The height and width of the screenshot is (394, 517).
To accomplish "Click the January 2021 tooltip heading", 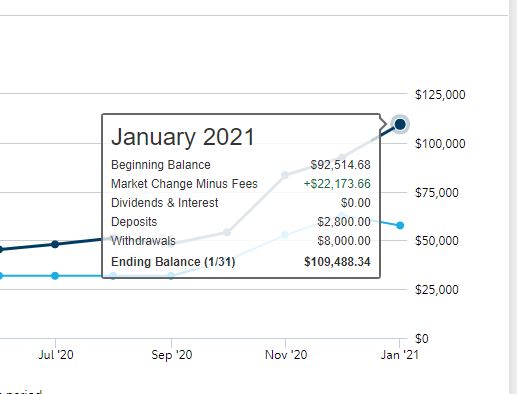I will click(x=183, y=137).
